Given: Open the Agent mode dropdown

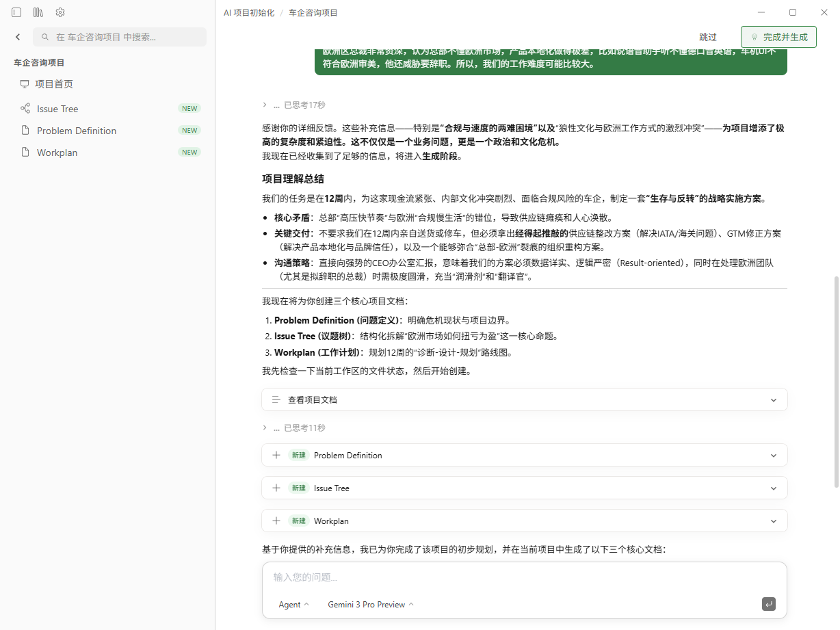Looking at the screenshot, I should tap(293, 604).
